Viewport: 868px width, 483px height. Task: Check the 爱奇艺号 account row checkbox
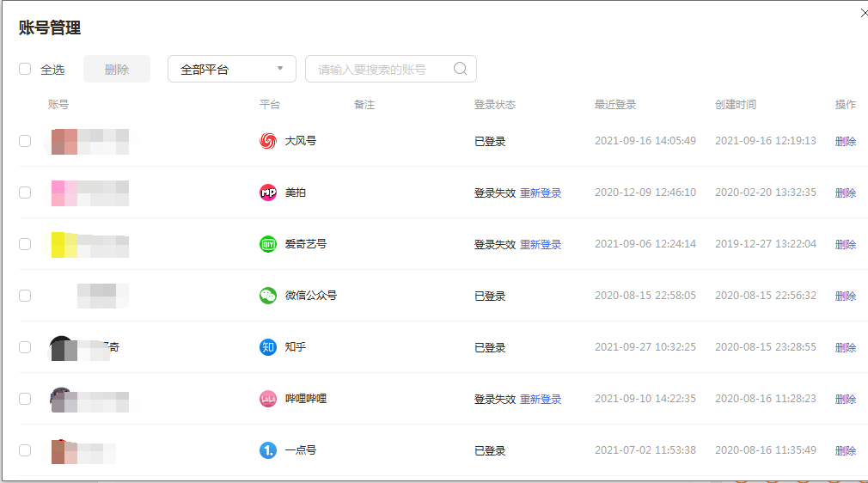click(25, 244)
